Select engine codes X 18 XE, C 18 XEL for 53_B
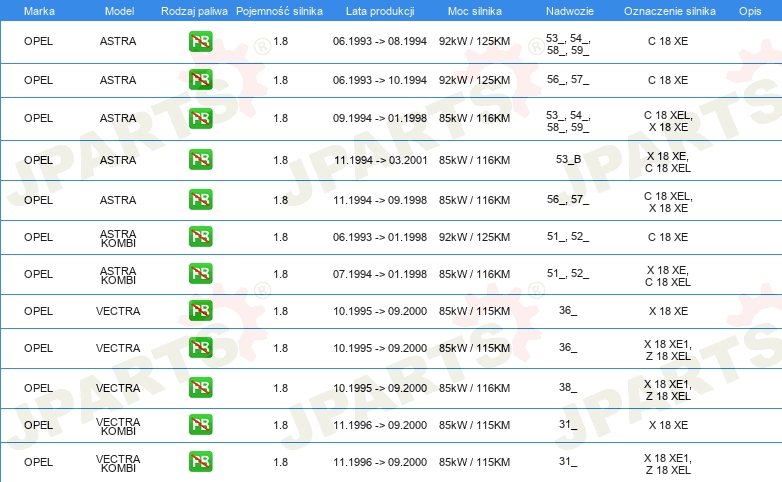The height and width of the screenshot is (482, 782). click(x=668, y=162)
